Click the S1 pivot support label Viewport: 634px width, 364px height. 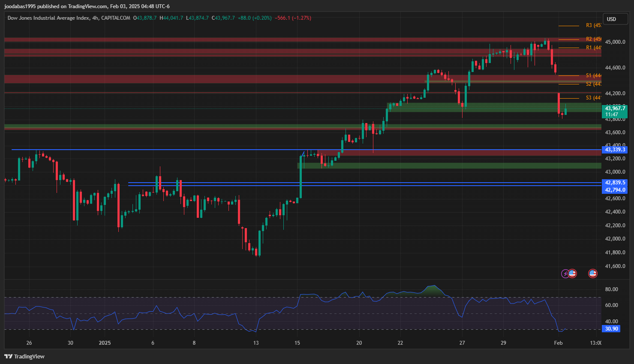coord(593,75)
